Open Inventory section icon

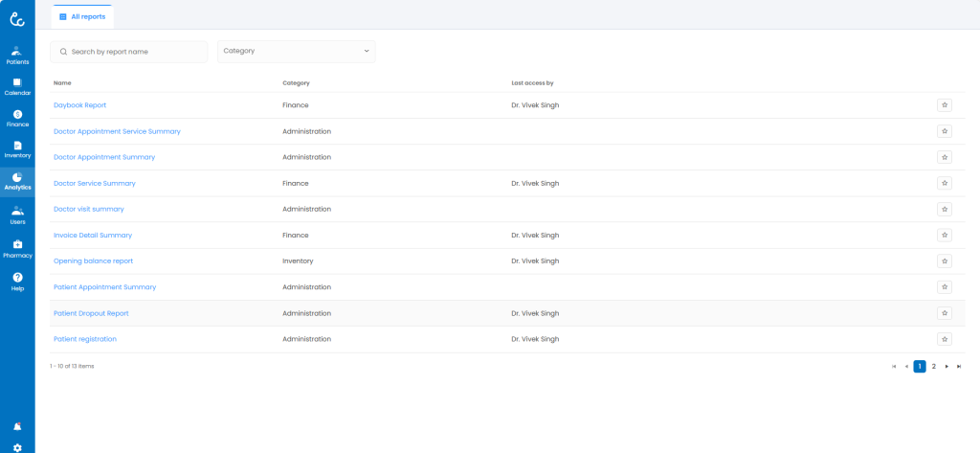(17, 148)
